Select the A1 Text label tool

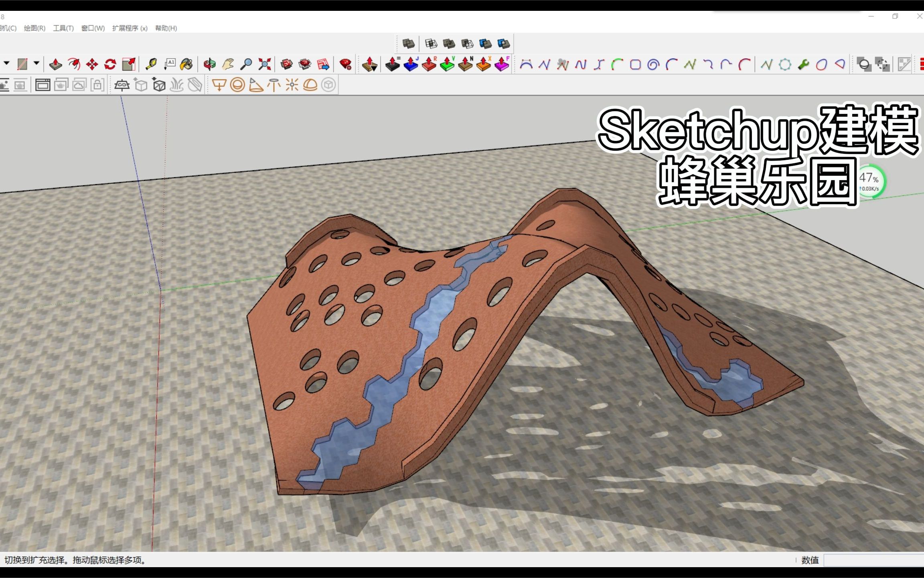coord(170,64)
